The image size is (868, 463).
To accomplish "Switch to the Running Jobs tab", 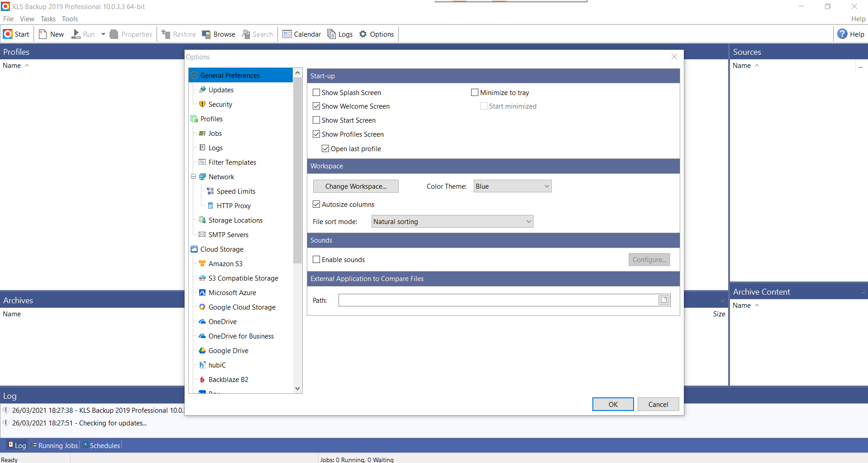I will 54,445.
